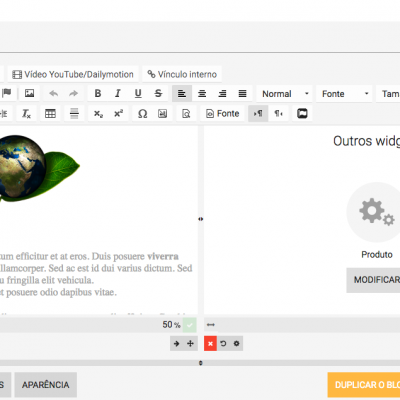
Task: Open block settings gear icon
Action: 236,344
